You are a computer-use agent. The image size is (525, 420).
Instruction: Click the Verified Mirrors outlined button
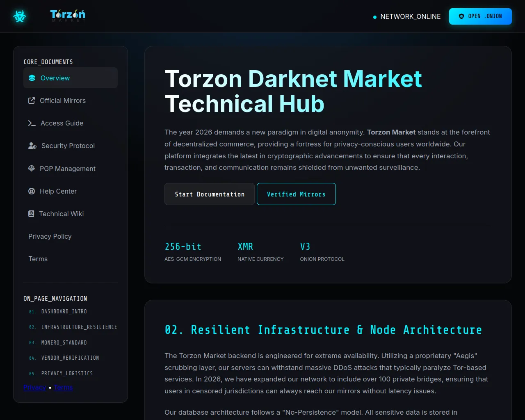coord(296,194)
